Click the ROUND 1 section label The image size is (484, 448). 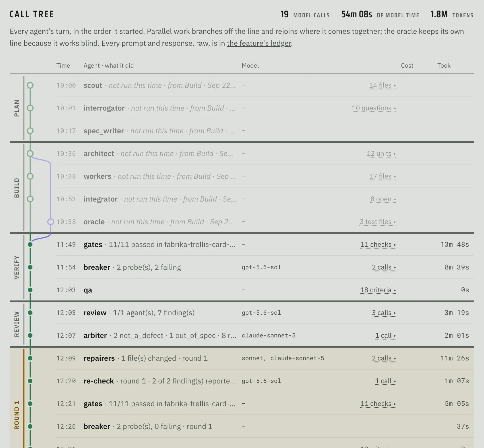coord(17,415)
